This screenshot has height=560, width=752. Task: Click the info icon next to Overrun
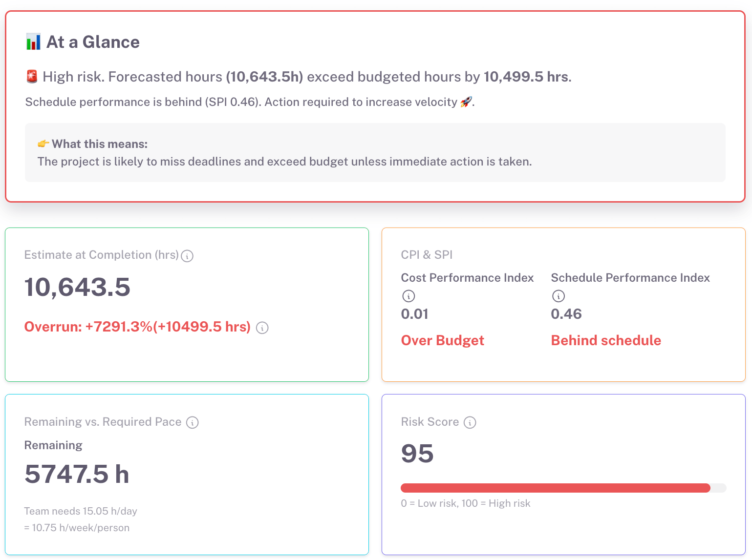(262, 328)
